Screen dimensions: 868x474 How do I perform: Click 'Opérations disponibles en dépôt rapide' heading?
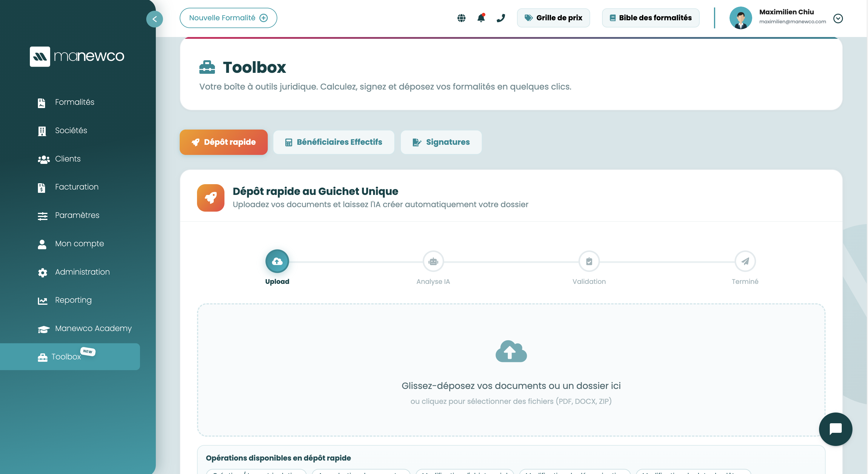[278, 458]
